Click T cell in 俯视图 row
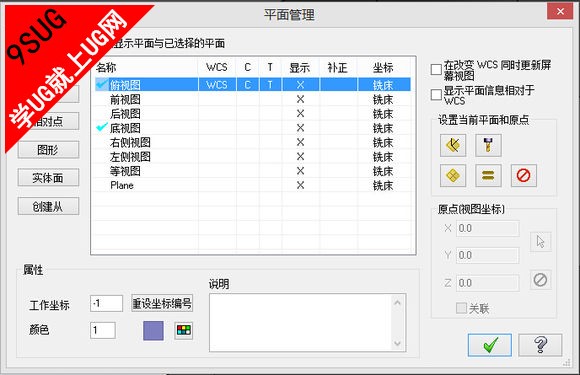Image resolution: width=580 pixels, height=375 pixels. (270, 85)
